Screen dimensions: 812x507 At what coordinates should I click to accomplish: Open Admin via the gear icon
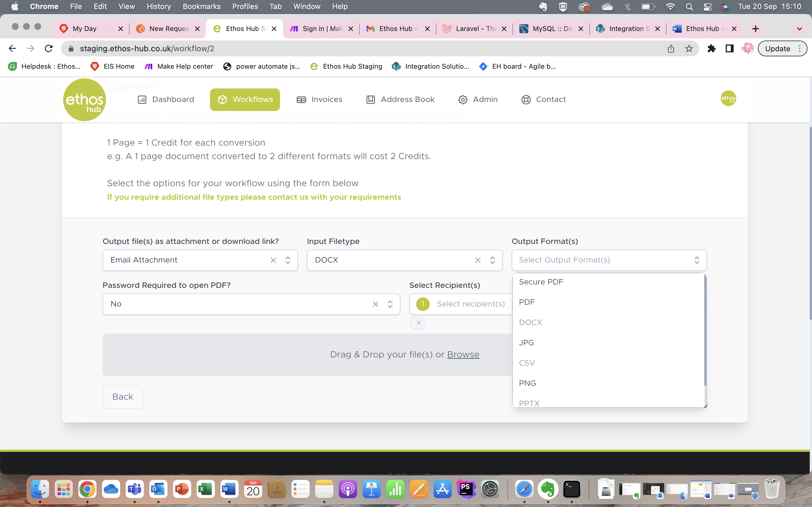pyautogui.click(x=463, y=99)
